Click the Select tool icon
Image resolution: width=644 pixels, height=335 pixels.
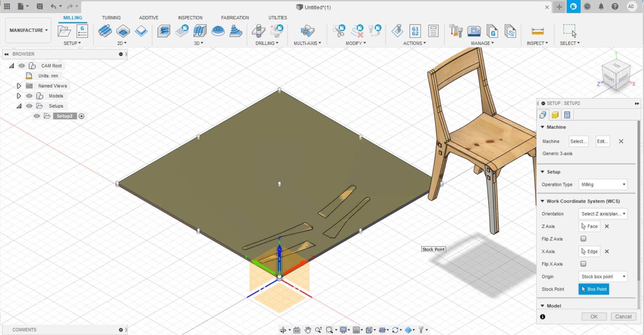point(570,31)
